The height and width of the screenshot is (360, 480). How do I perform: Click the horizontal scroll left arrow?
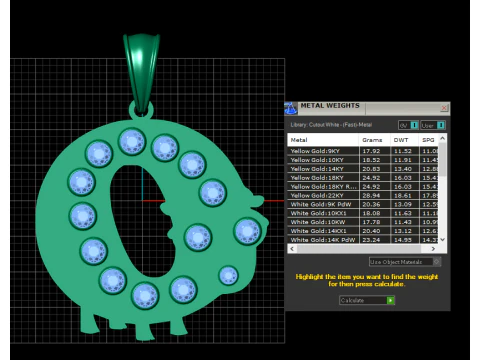coord(292,249)
